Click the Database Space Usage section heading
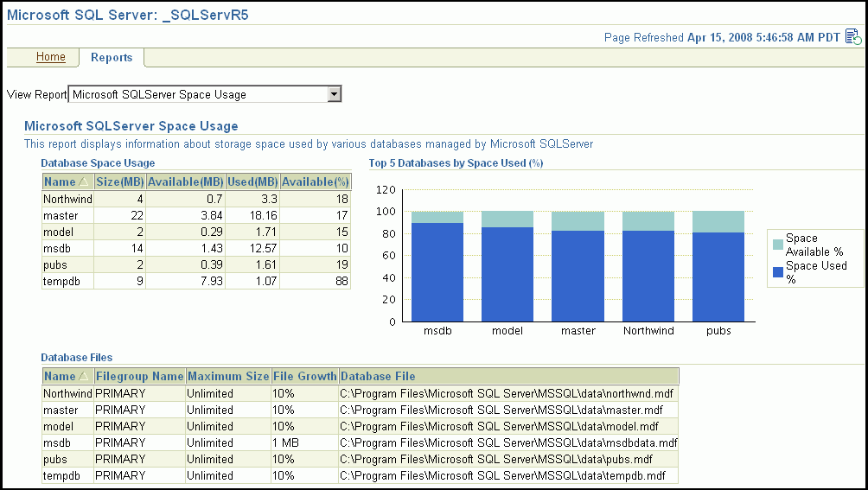Viewport: 868px width, 490px height. point(98,163)
